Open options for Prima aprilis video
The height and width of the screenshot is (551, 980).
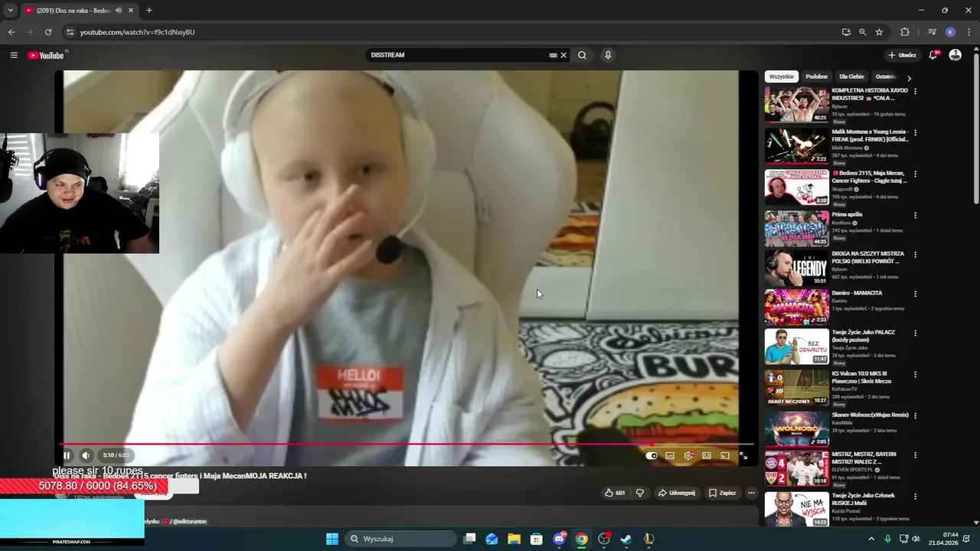click(915, 215)
